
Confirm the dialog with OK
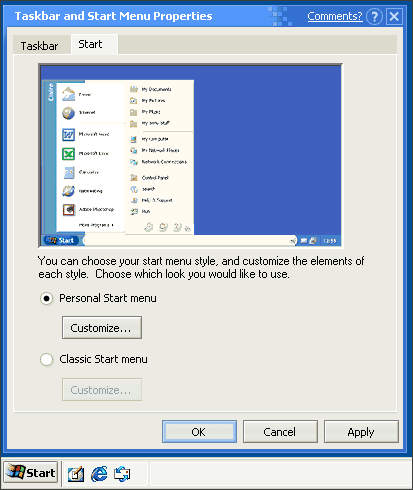coord(199,432)
